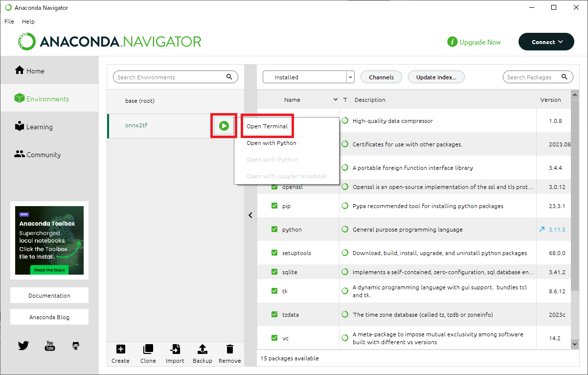Open the Twitter icon link

pyautogui.click(x=23, y=346)
